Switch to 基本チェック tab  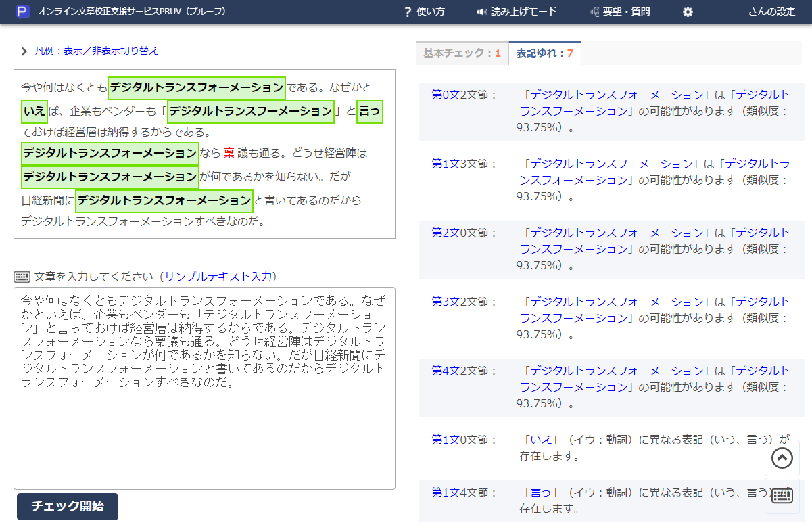[462, 53]
